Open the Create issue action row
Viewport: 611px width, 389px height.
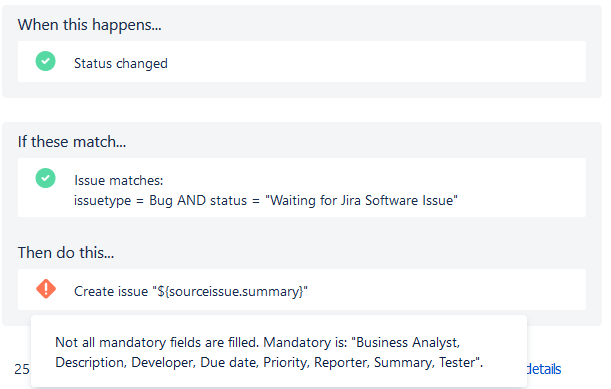(302, 290)
